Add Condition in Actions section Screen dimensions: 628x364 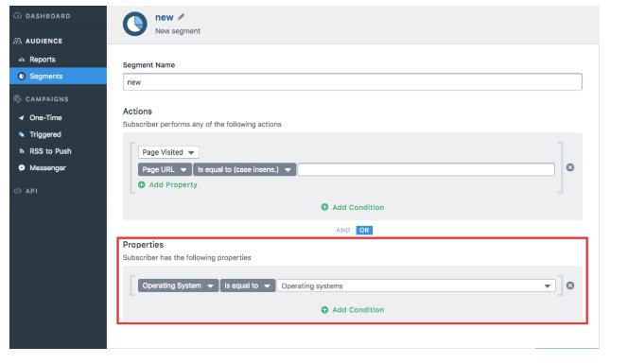coord(353,207)
